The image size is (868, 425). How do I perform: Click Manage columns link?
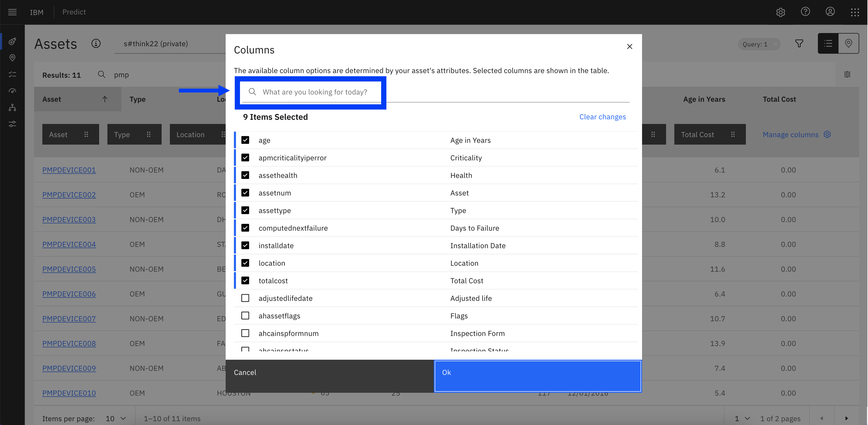790,135
